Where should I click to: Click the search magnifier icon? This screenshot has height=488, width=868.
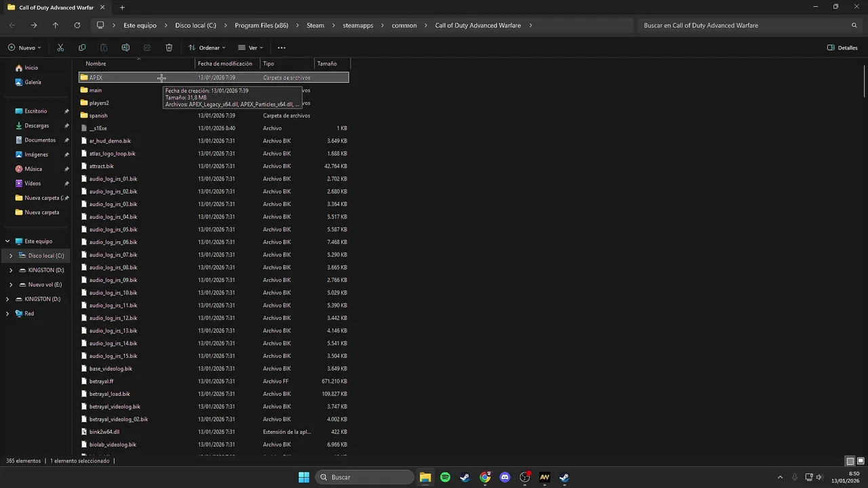854,25
